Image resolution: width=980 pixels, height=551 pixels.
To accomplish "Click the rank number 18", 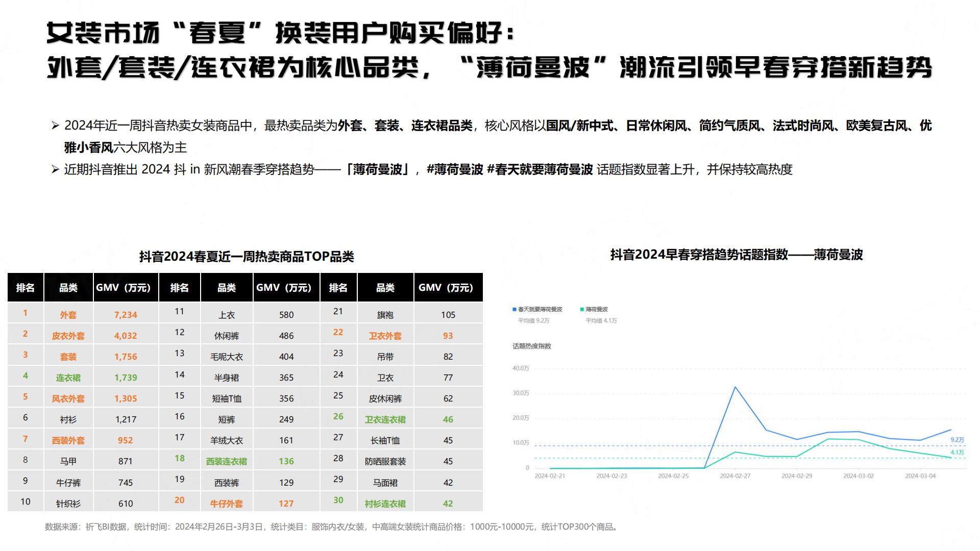I will [x=180, y=458].
